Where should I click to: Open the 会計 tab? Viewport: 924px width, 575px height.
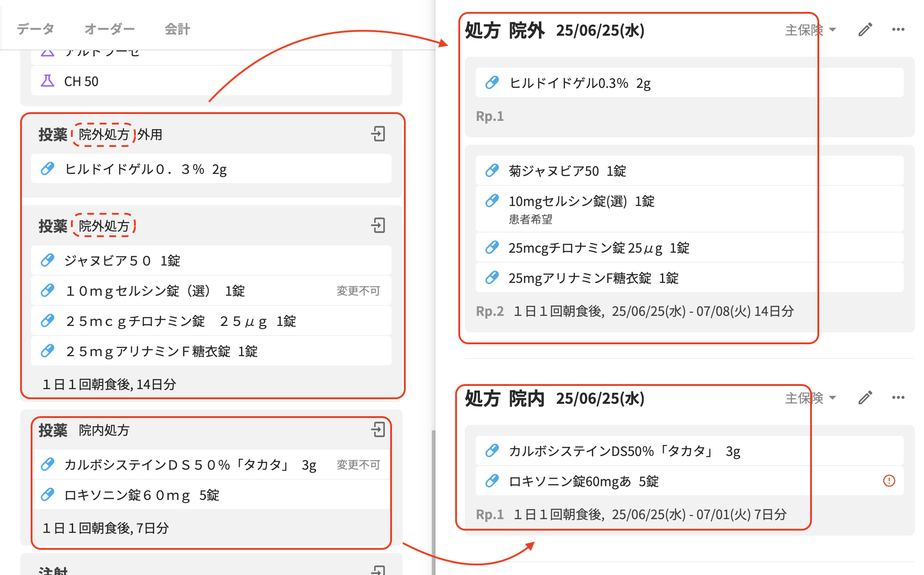pyautogui.click(x=177, y=29)
